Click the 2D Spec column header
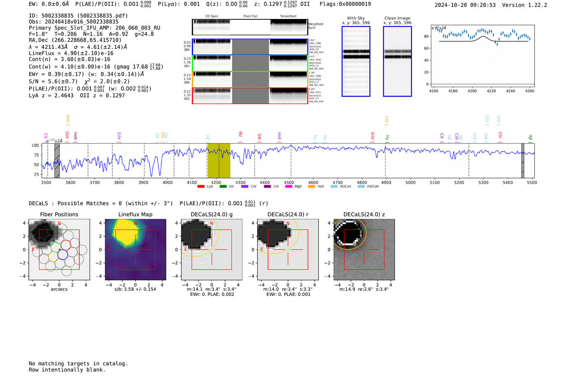 point(212,16)
